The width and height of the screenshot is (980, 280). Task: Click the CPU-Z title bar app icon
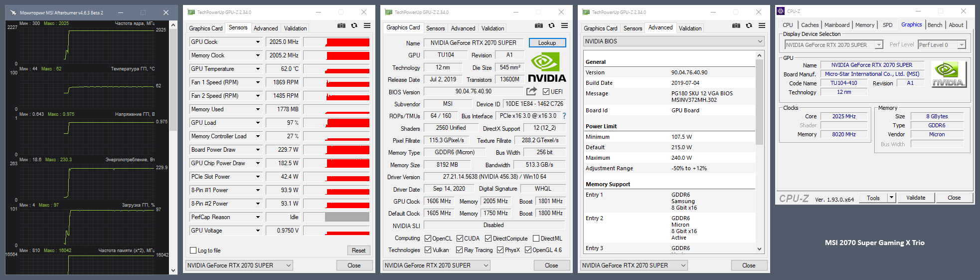click(781, 11)
